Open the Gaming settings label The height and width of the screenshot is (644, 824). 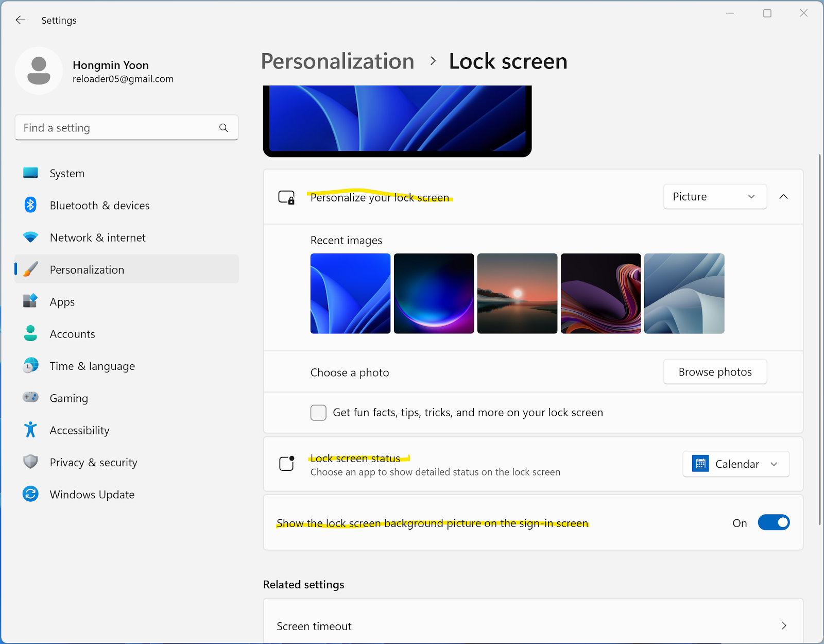pyautogui.click(x=68, y=398)
